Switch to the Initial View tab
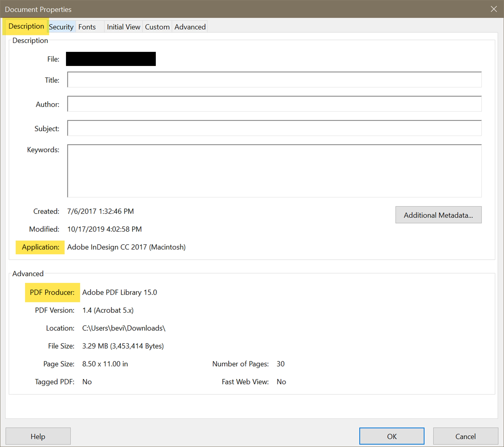This screenshot has height=447, width=504. tap(123, 27)
